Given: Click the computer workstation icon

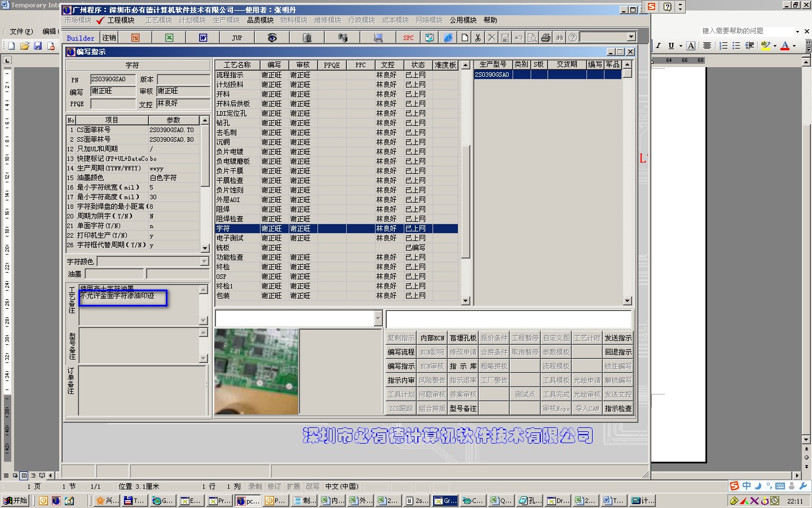Looking at the screenshot, I should click(378, 38).
